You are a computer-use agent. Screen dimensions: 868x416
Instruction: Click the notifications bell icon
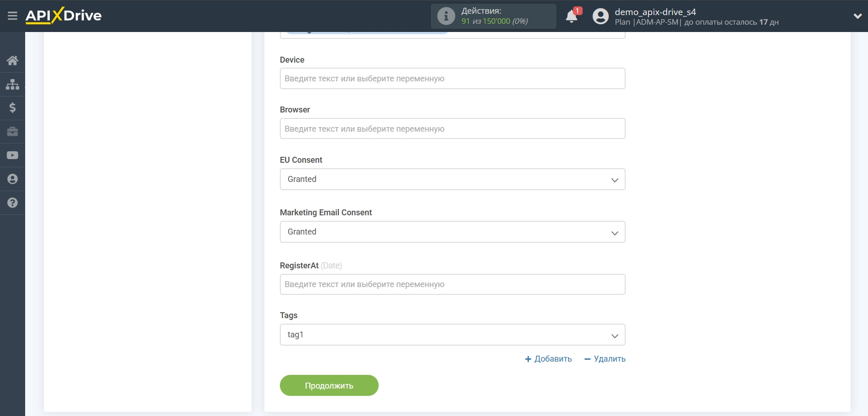571,16
